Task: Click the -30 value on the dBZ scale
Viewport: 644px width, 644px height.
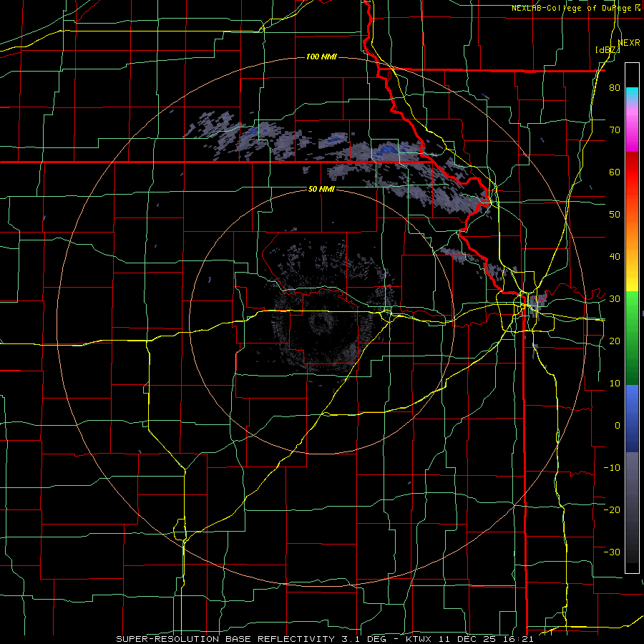Action: (612, 552)
